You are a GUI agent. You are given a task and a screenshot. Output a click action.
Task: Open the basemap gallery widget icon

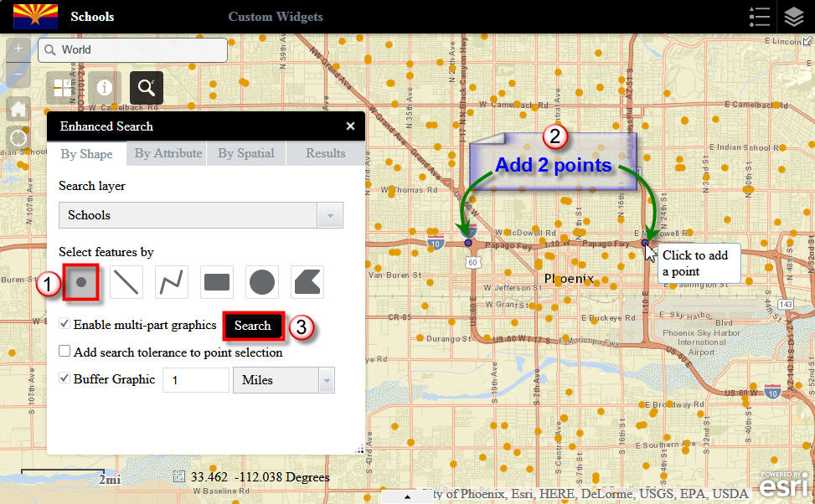[63, 88]
